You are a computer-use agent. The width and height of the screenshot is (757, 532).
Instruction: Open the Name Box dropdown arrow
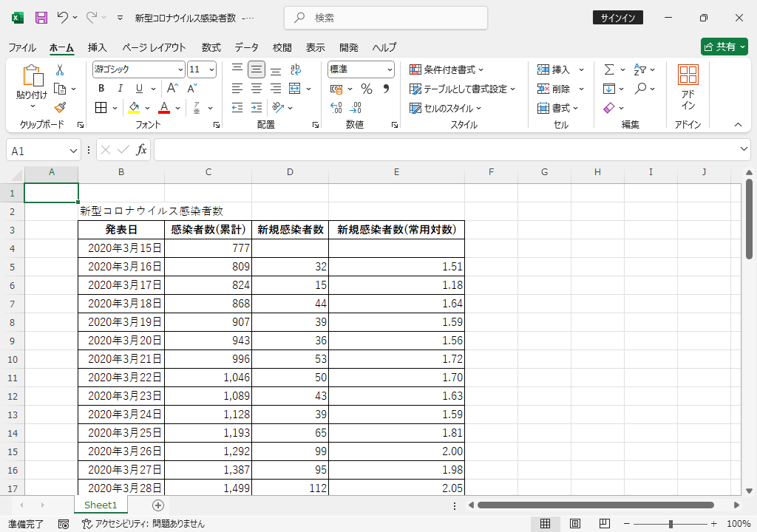(x=73, y=151)
